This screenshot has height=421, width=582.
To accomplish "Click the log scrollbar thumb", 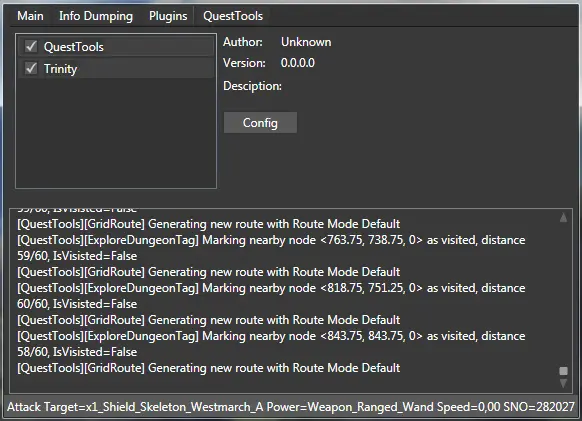I will pos(563,371).
